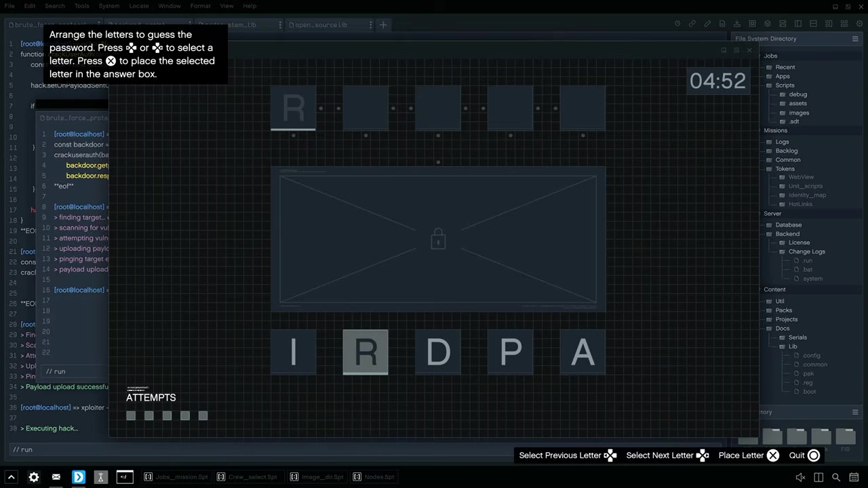The height and width of the screenshot is (488, 868).
Task: Click the document file icon in the toolbar
Action: pos(722,24)
